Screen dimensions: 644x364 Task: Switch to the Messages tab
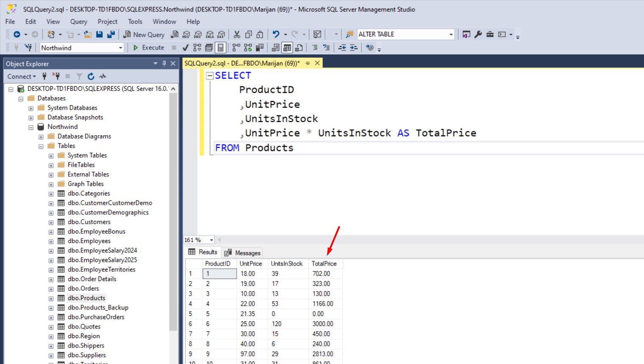point(242,253)
